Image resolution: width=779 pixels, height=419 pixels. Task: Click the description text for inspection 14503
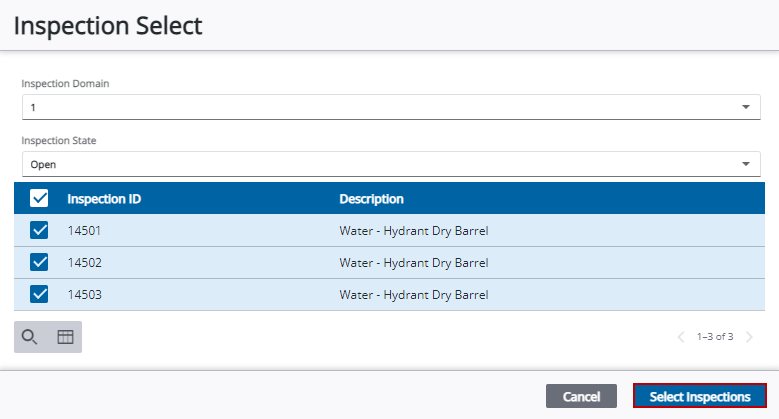pyautogui.click(x=413, y=295)
